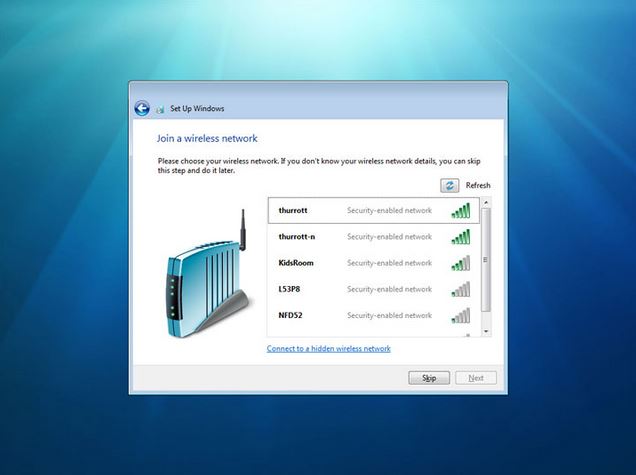Click the wireless router illustration
The width and height of the screenshot is (636, 475).
pyautogui.click(x=200, y=275)
